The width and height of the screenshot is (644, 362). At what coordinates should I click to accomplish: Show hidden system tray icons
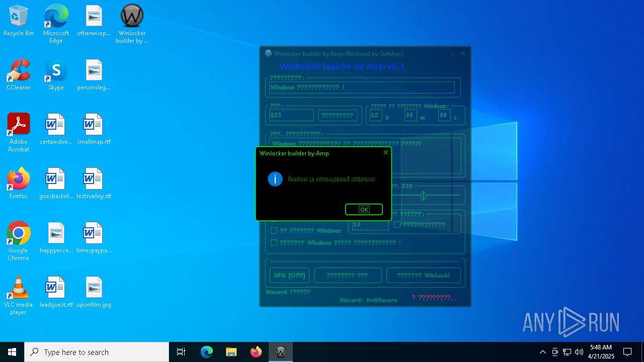(x=542, y=352)
